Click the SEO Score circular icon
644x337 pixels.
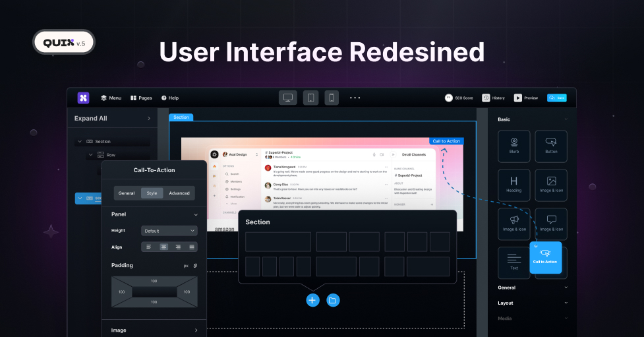(448, 98)
